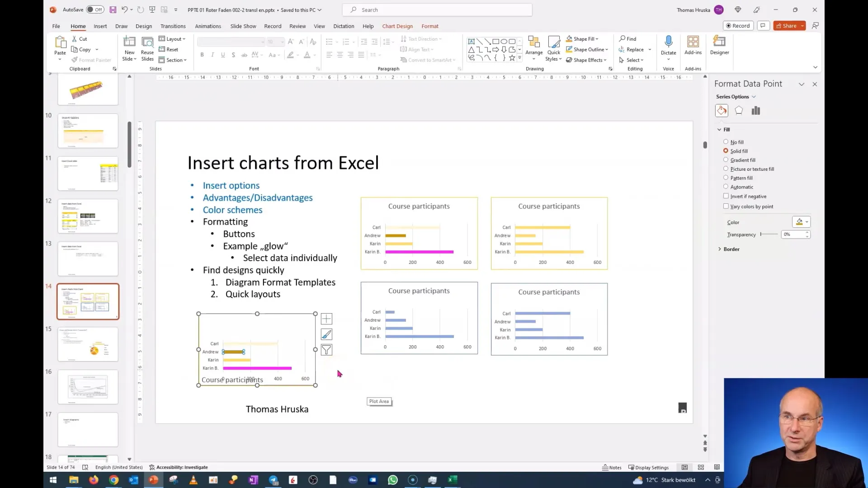The width and height of the screenshot is (868, 488).
Task: Click the Format ribbon tab
Action: click(x=430, y=26)
